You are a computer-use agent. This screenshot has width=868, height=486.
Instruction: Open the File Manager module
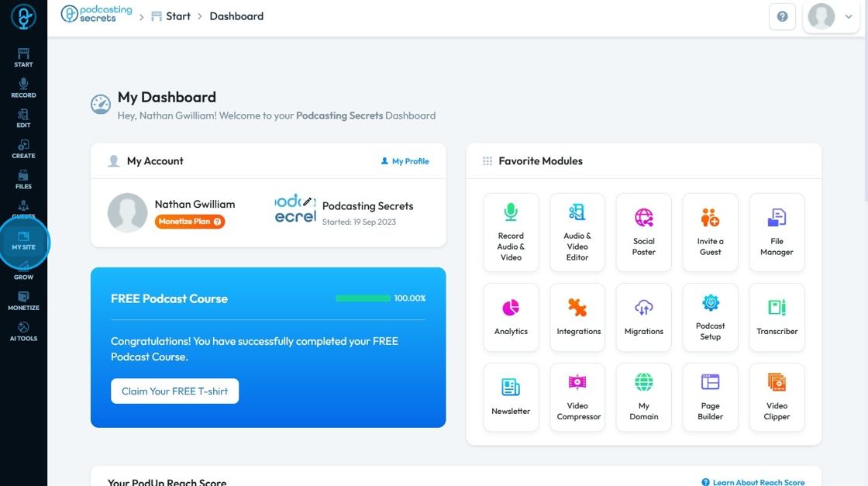coord(777,233)
